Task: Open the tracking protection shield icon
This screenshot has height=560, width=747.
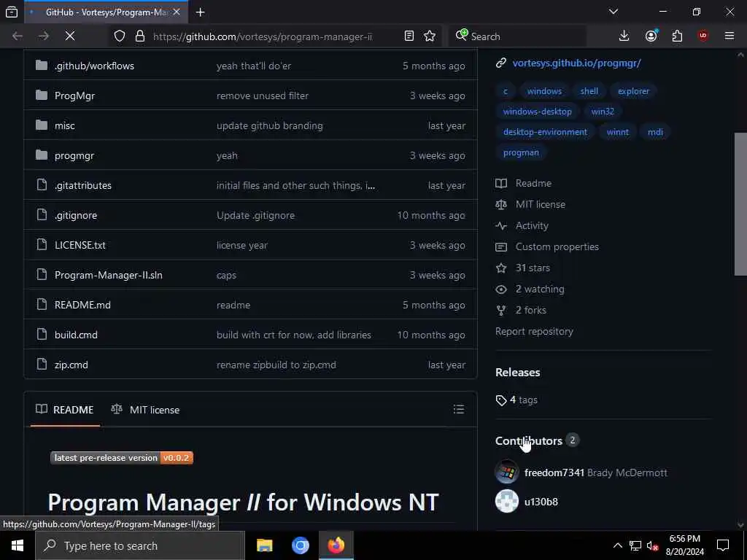Action: (120, 36)
